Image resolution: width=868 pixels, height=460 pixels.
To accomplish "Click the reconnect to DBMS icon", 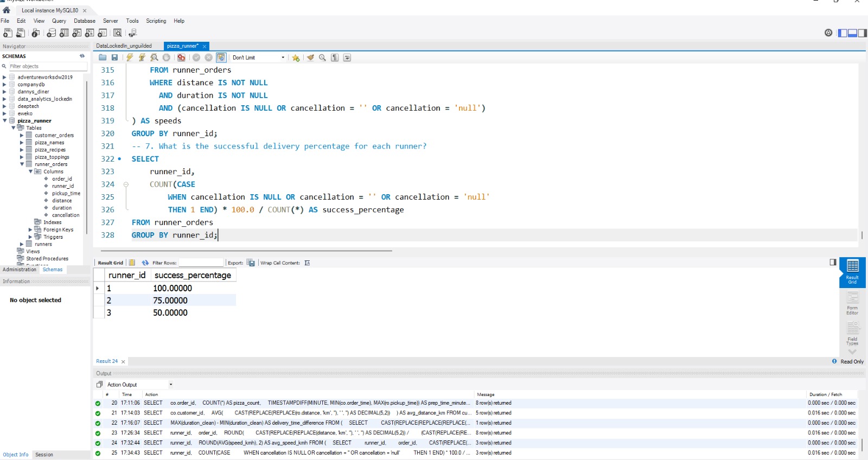I will pyautogui.click(x=132, y=33).
